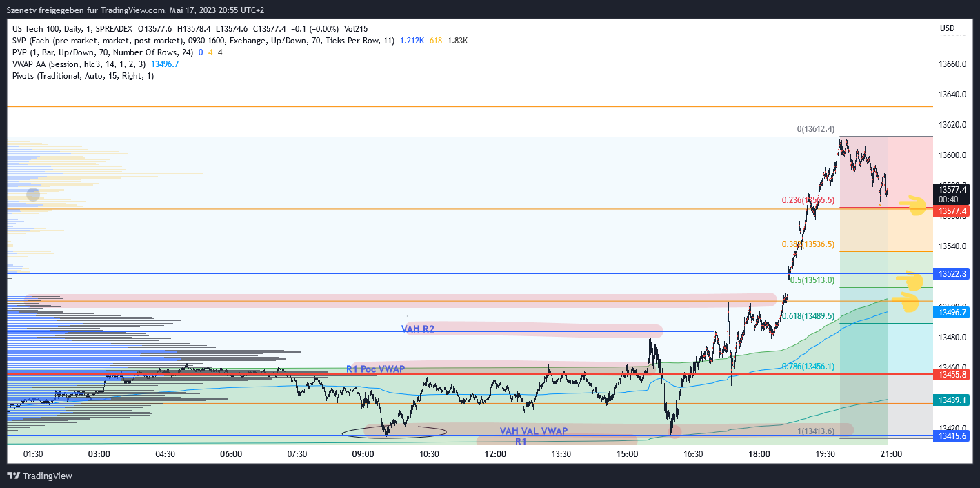Screen dimensions: 980x488
Task: Click the 21:00 label on the time axis
Action: click(x=892, y=454)
